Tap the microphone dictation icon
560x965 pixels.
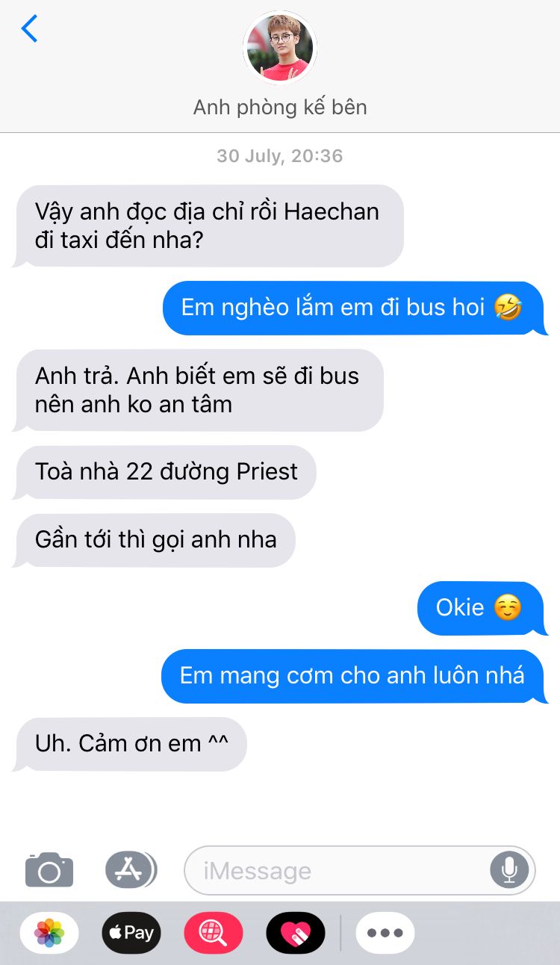click(x=509, y=870)
